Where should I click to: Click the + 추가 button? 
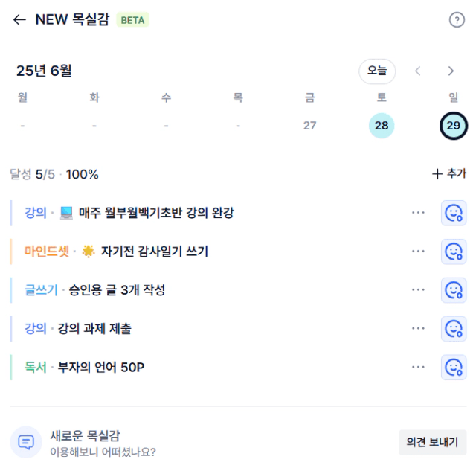(x=448, y=173)
